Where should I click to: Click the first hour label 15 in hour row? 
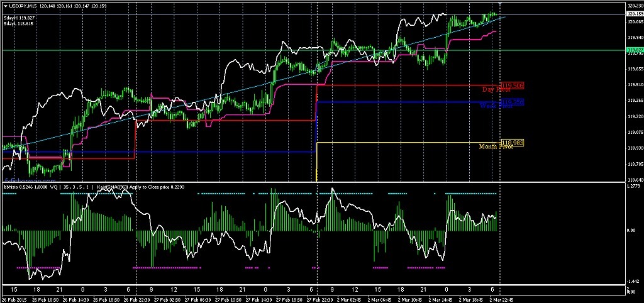click(14, 290)
